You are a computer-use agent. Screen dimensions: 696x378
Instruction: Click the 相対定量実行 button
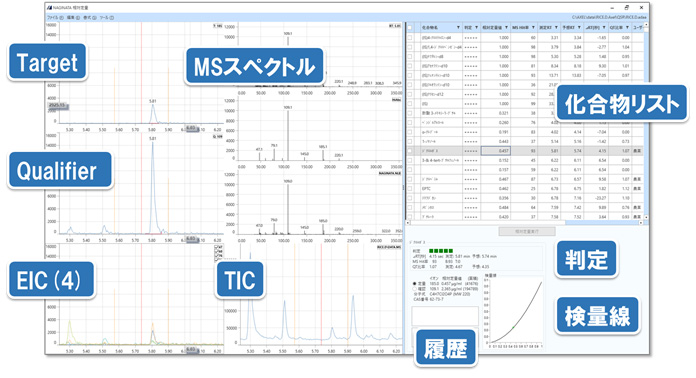527,232
